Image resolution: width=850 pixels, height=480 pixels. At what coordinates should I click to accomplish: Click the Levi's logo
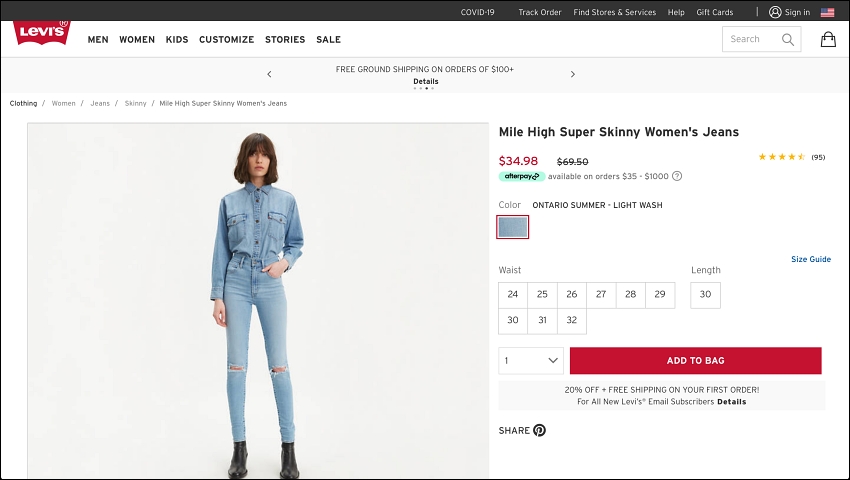(42, 33)
